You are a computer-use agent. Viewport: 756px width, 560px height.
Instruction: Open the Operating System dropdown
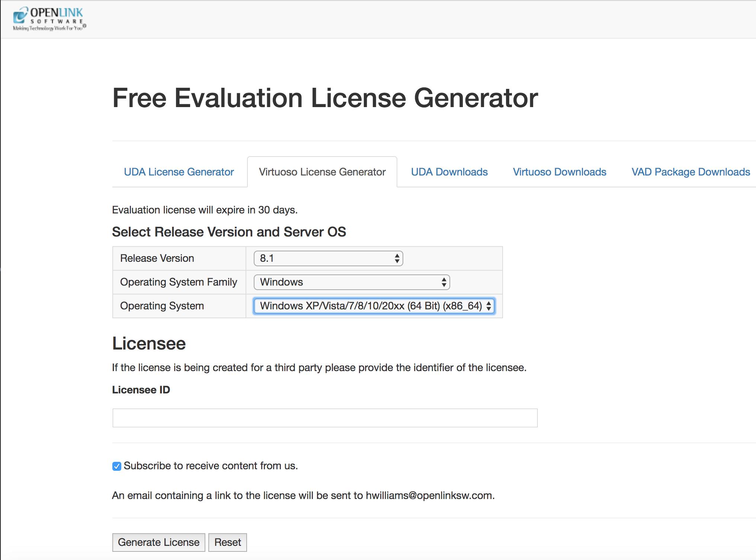coord(374,306)
